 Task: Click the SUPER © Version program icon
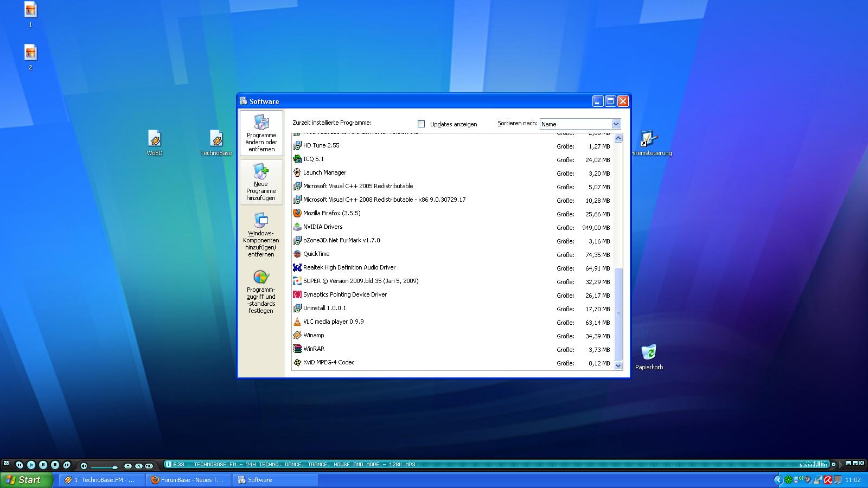pyautogui.click(x=297, y=281)
